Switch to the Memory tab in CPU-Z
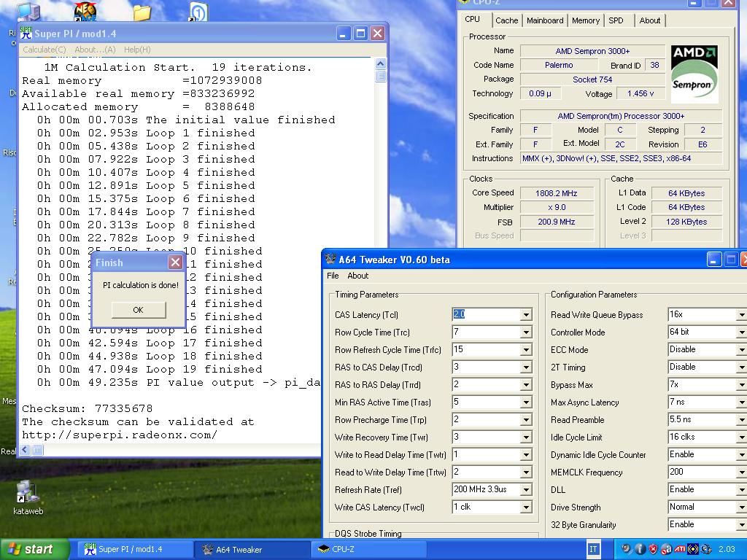 (x=586, y=20)
